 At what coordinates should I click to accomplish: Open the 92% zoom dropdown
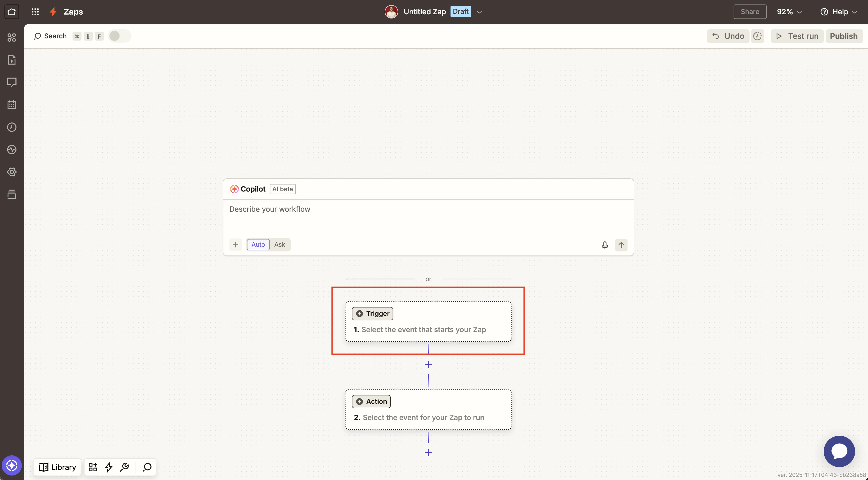tap(789, 12)
